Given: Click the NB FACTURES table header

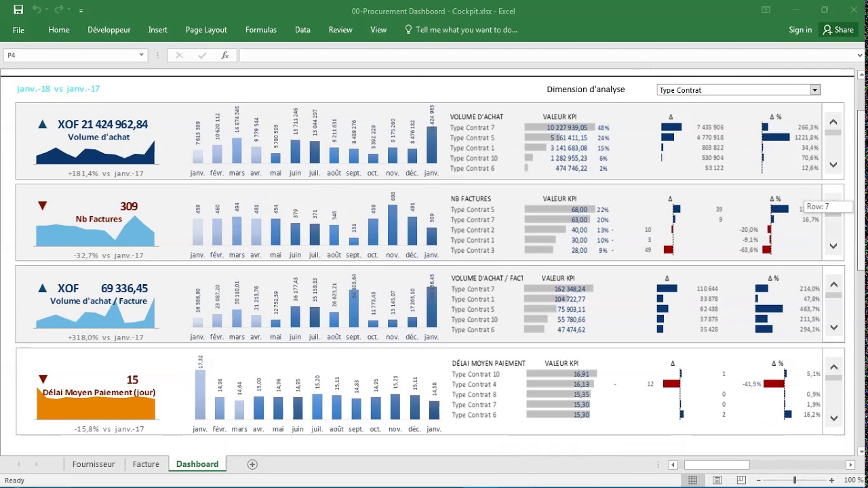Looking at the screenshot, I should pos(471,199).
